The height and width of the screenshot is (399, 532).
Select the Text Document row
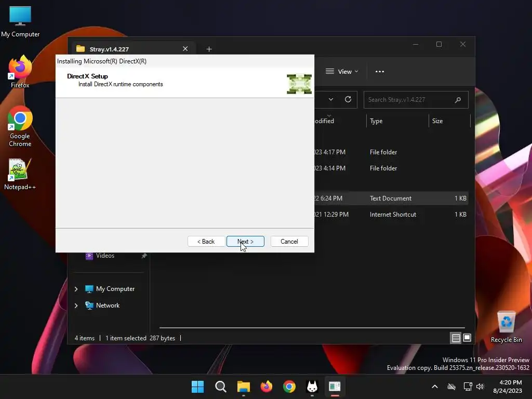click(x=391, y=198)
